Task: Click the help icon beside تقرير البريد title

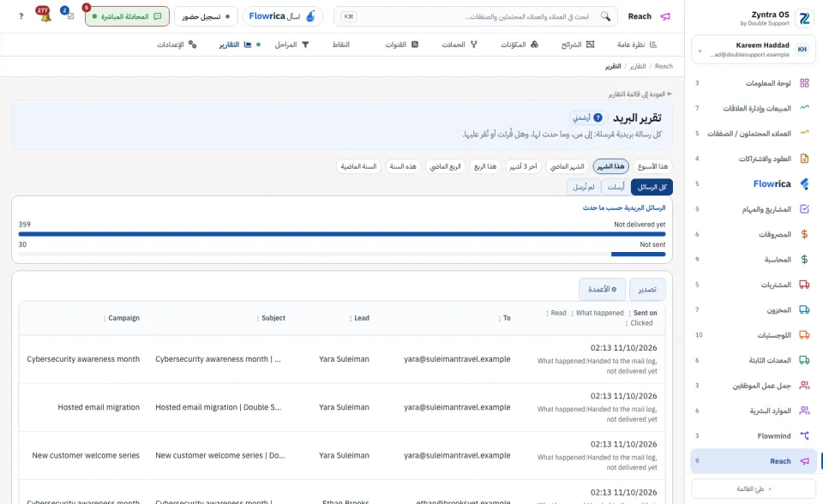Action: tap(598, 117)
